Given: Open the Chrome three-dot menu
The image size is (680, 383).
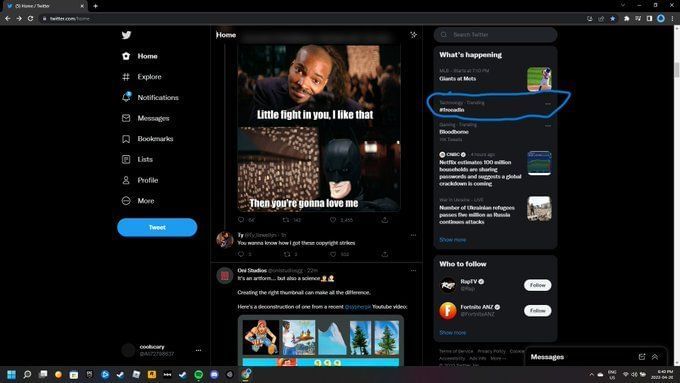Looking at the screenshot, I should tap(673, 19).
